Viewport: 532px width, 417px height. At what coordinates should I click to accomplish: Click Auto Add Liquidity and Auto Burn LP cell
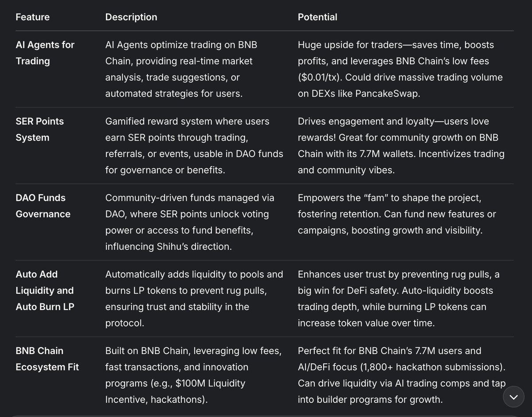pyautogui.click(x=45, y=291)
